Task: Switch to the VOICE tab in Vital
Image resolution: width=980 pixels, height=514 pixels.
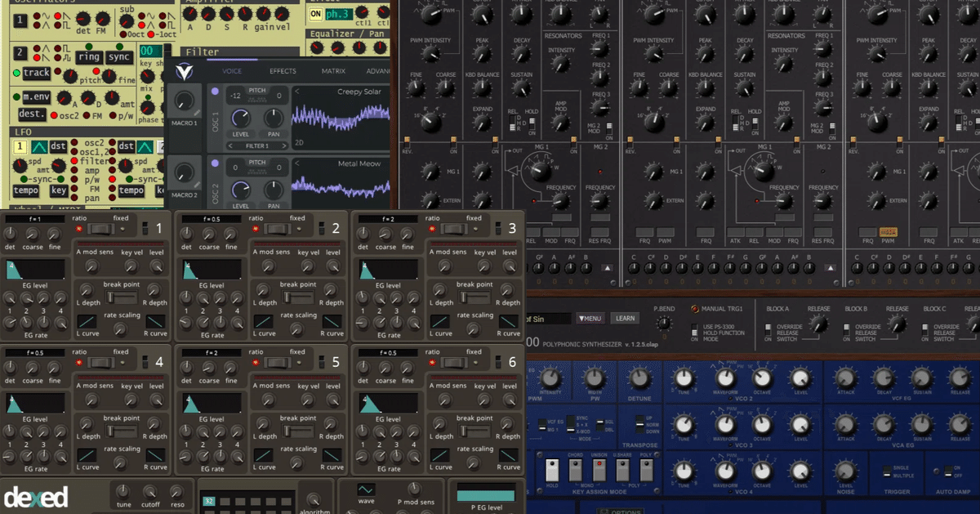Action: [x=232, y=72]
